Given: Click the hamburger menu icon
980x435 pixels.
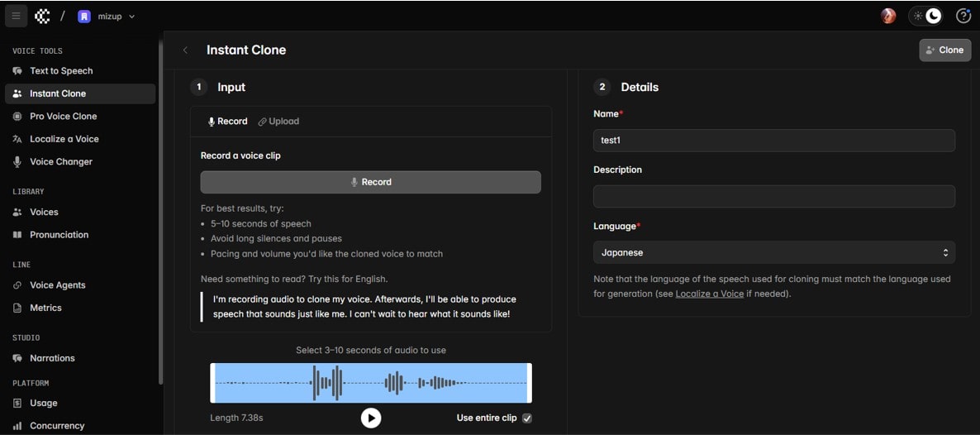Looking at the screenshot, I should (16, 16).
